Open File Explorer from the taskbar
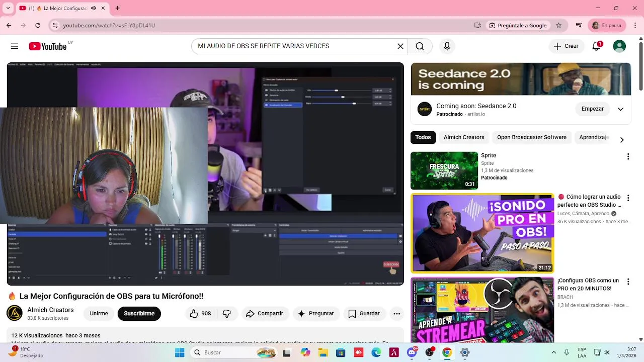644x362 pixels. click(323, 352)
